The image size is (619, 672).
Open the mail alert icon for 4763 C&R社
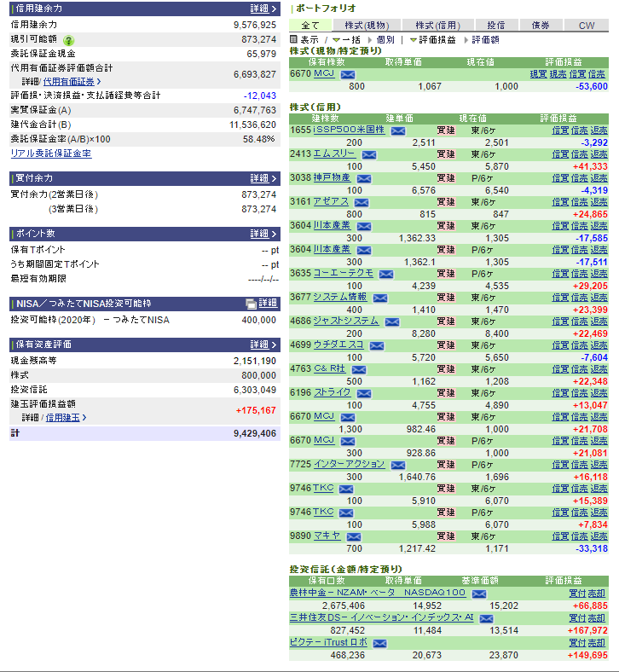(359, 370)
